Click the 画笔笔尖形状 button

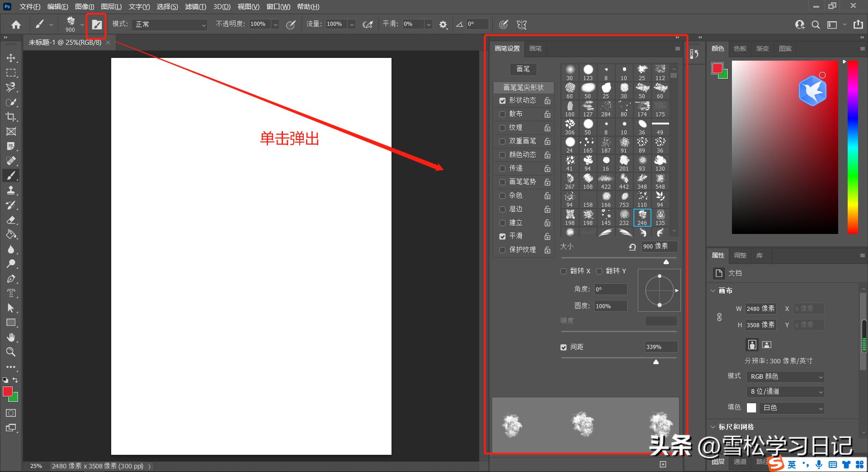(523, 87)
